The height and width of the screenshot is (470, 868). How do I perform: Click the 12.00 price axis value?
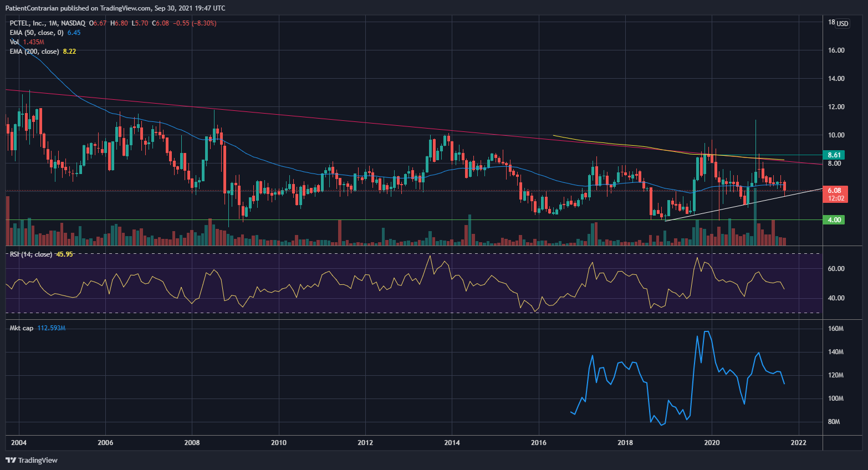pyautogui.click(x=836, y=107)
